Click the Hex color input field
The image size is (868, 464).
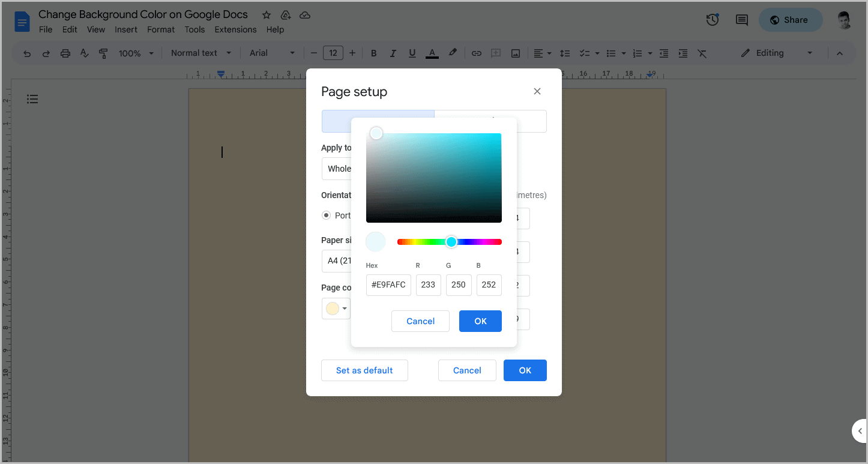point(388,285)
